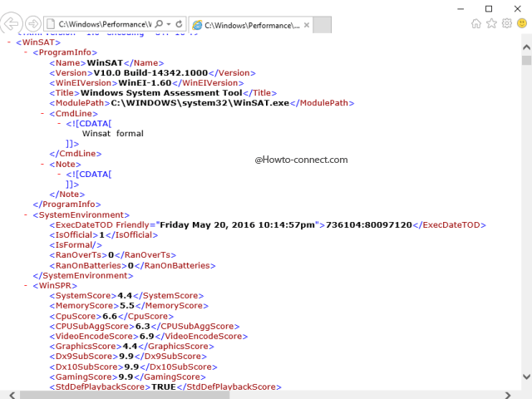
Task: Click the browser Forward arrow button
Action: click(33, 24)
